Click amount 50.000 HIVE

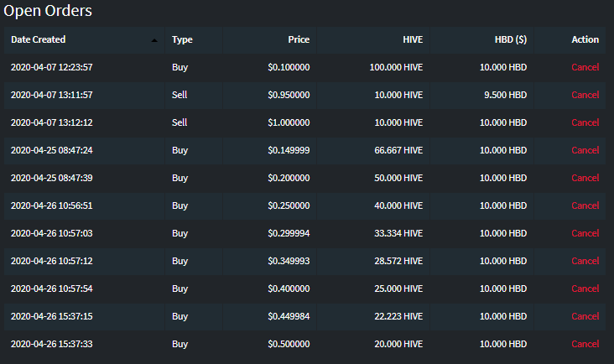[398, 178]
